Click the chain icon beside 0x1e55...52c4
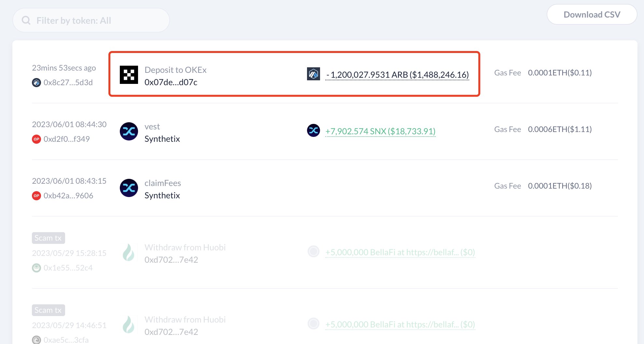This screenshot has height=344, width=644. tap(36, 268)
